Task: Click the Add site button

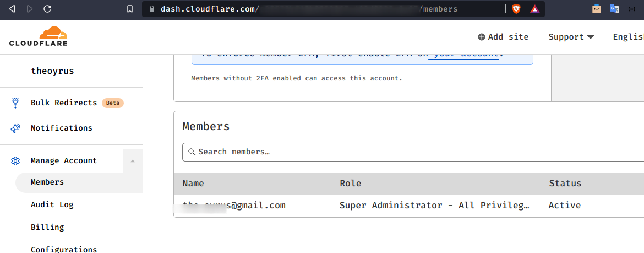Action: pos(503,37)
